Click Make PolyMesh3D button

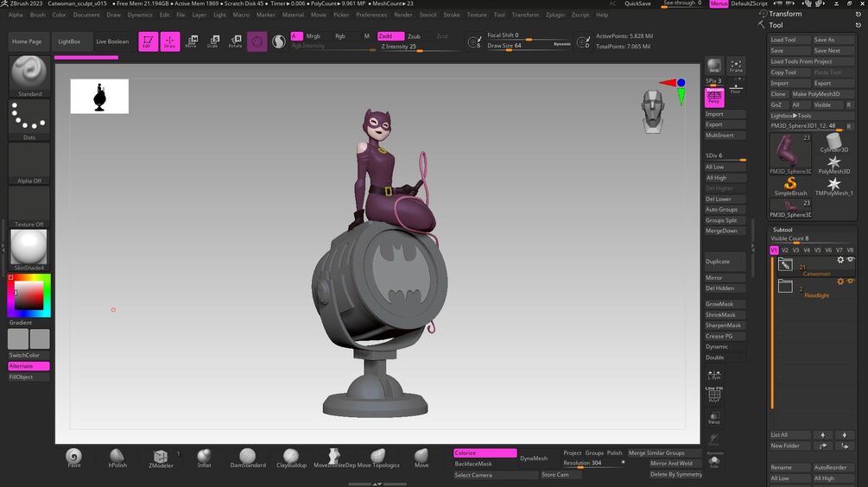click(822, 94)
